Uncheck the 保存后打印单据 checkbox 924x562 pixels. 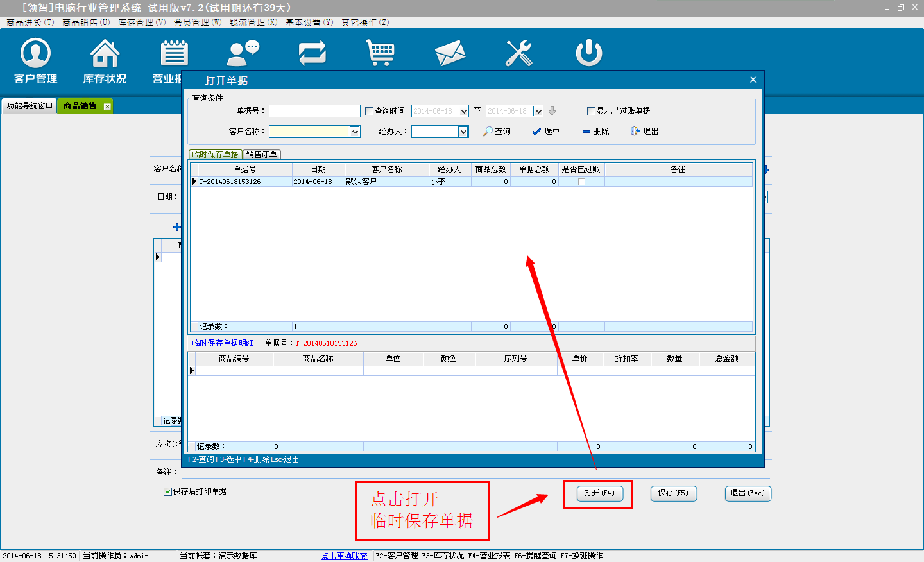tap(168, 491)
